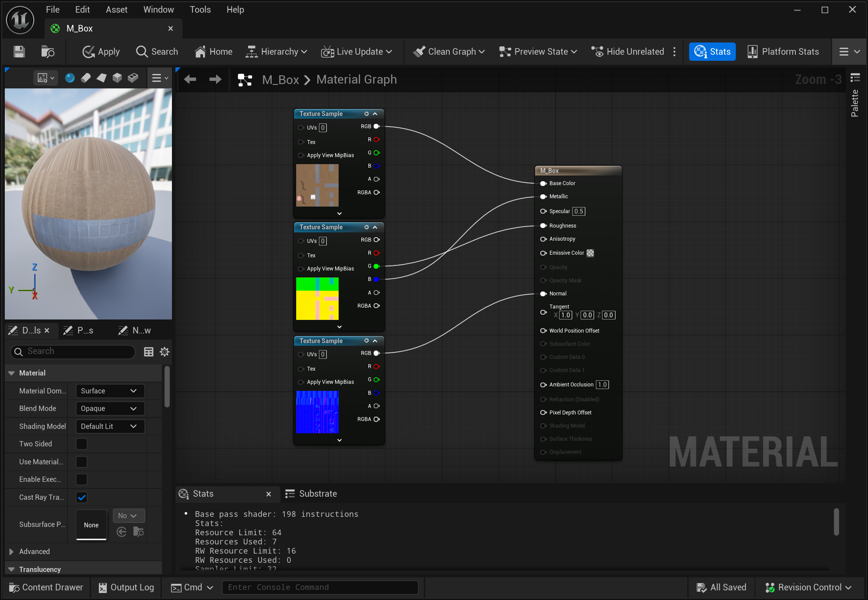Open the details panel settings gear
Image resolution: width=868 pixels, height=600 pixels.
tap(164, 351)
